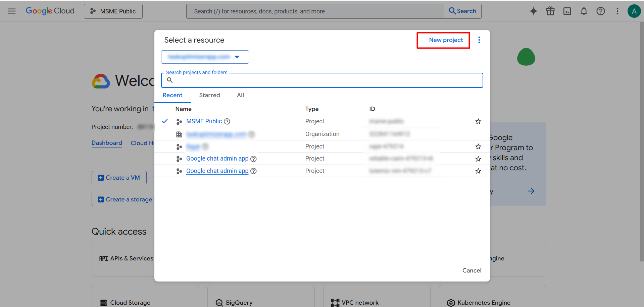Image resolution: width=644 pixels, height=307 pixels.
Task: Open the notifications bell
Action: point(584,11)
